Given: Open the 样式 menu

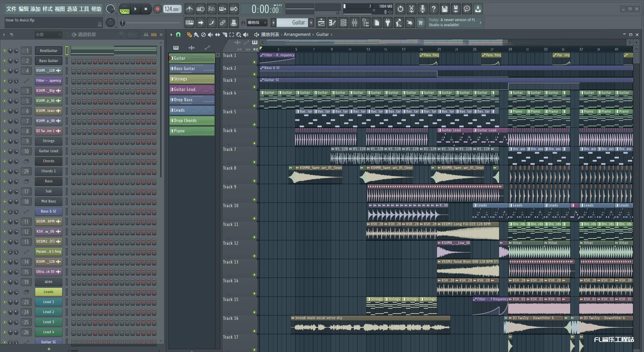Looking at the screenshot, I should 48,9.
